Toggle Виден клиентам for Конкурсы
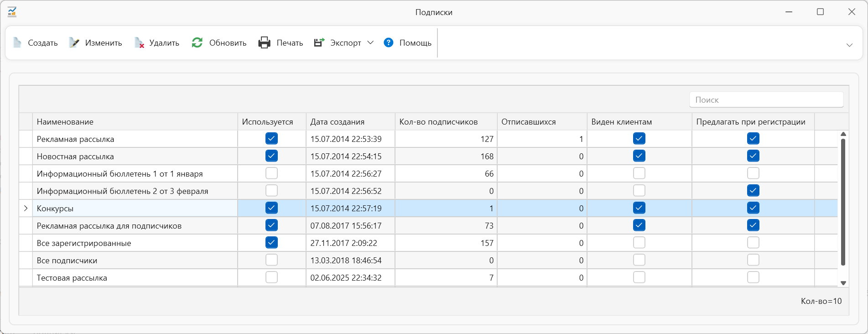The image size is (868, 334). tap(639, 208)
